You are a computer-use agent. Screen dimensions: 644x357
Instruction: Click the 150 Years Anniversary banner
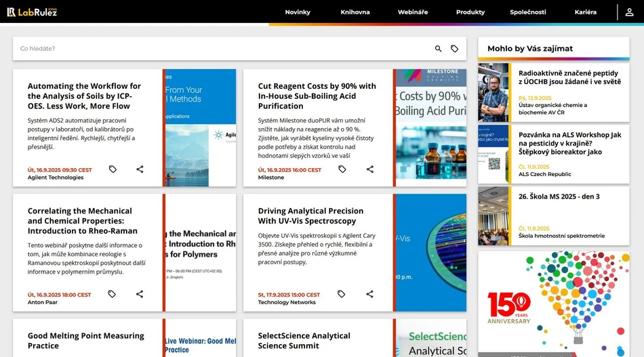tap(553, 303)
